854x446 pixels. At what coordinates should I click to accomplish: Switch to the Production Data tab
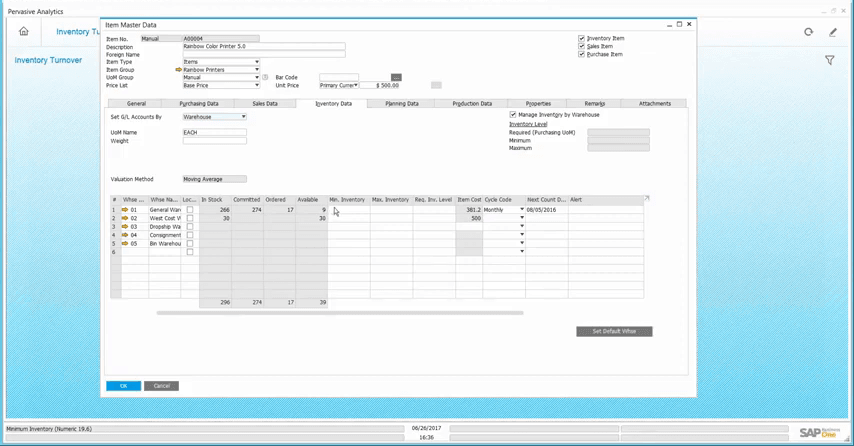[x=472, y=103]
